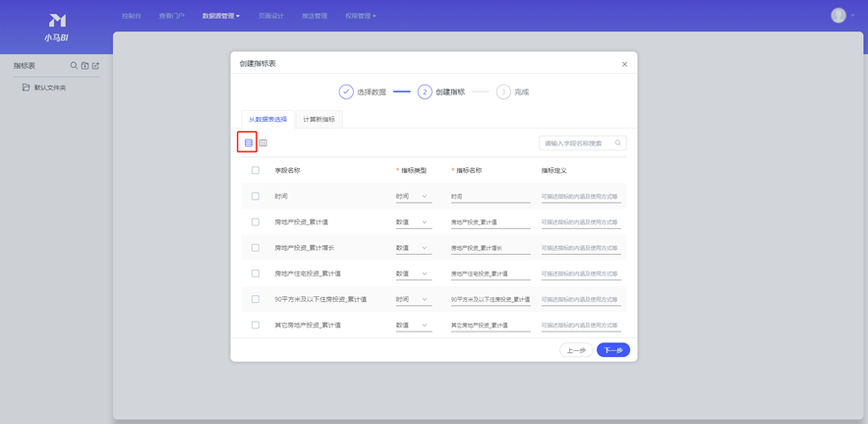Switch to the column view icon

click(263, 143)
